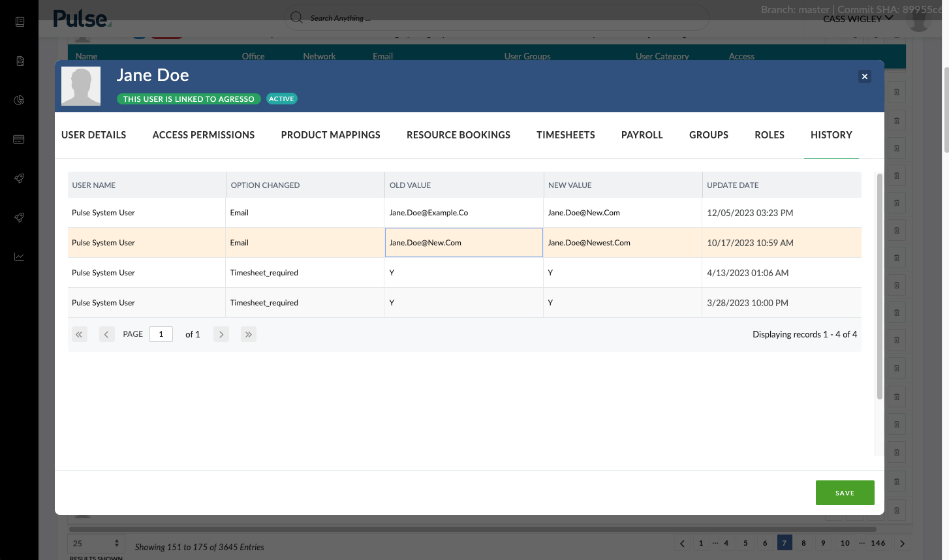The image size is (949, 560).
Task: Open the Roles tab
Action: 770,135
